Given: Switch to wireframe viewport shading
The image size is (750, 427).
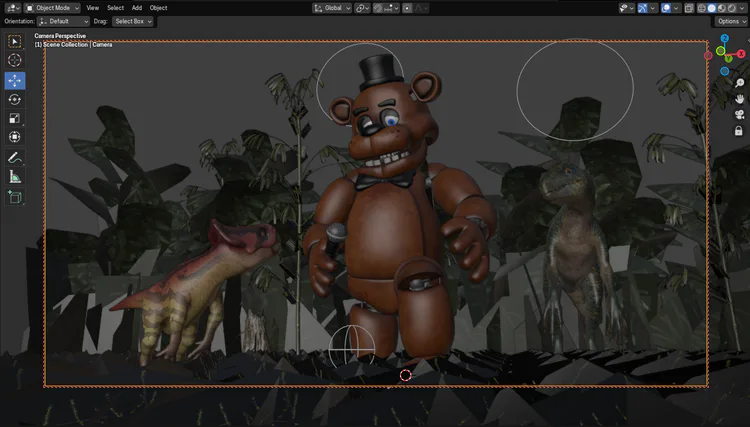Looking at the screenshot, I should [702, 8].
